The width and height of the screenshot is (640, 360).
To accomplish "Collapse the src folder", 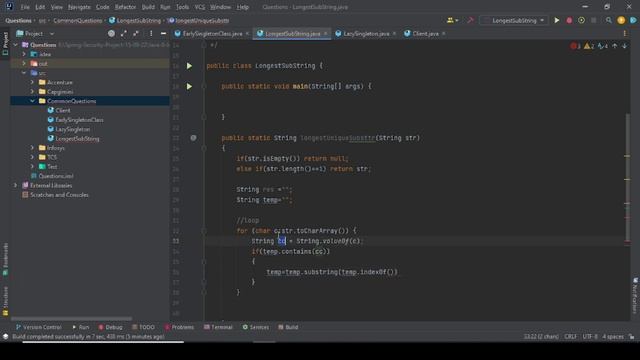I will (24, 73).
